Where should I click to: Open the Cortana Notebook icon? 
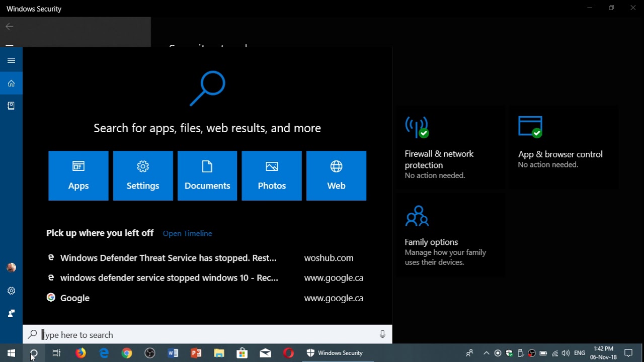[11, 106]
